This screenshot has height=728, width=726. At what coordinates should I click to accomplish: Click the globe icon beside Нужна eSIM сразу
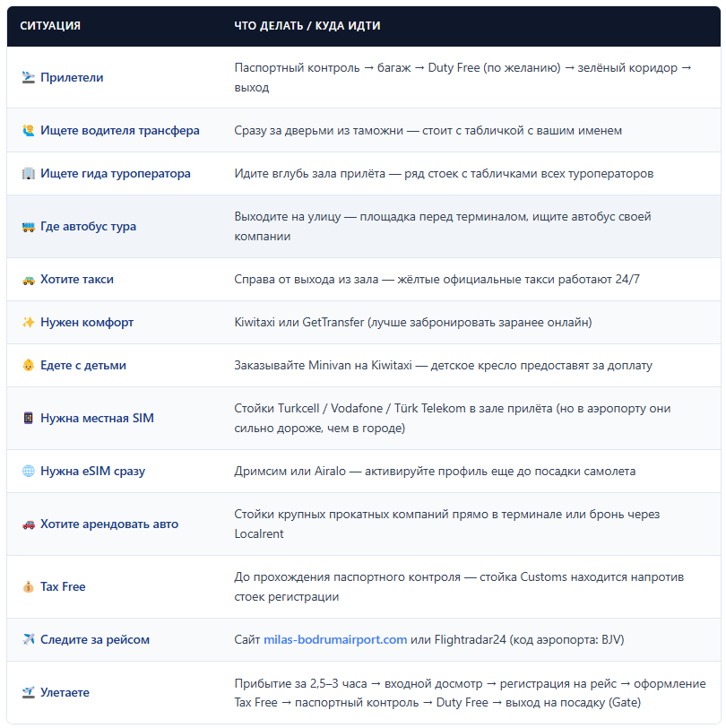[29, 472]
